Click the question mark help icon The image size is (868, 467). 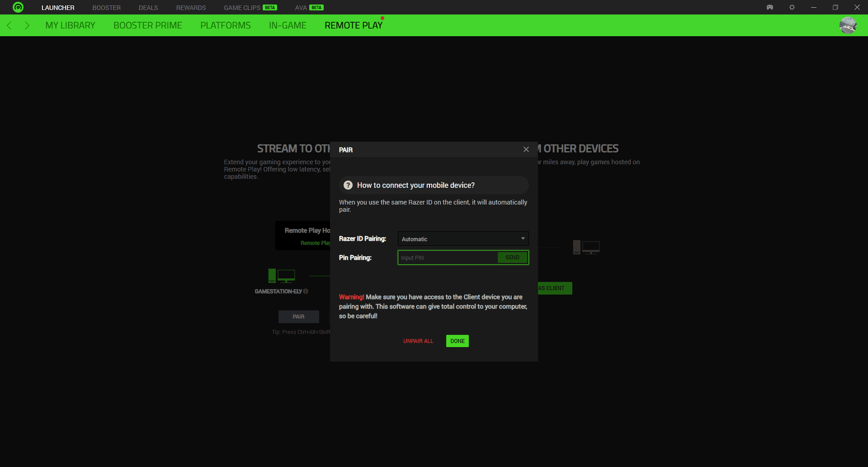pos(348,185)
